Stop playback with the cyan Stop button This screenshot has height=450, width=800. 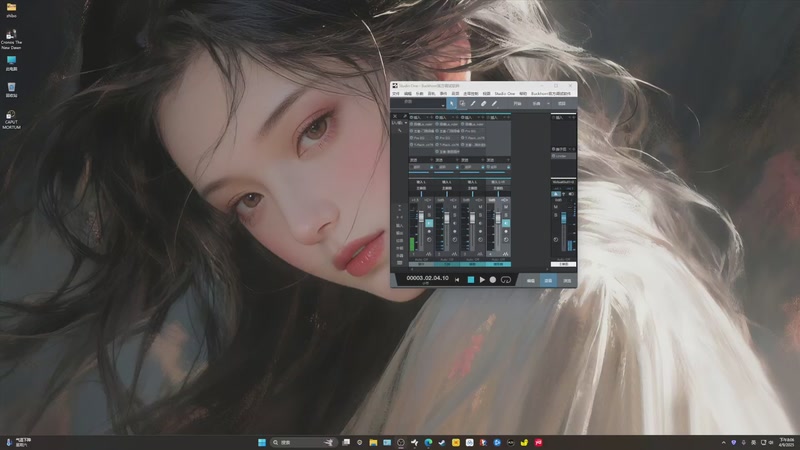point(471,280)
